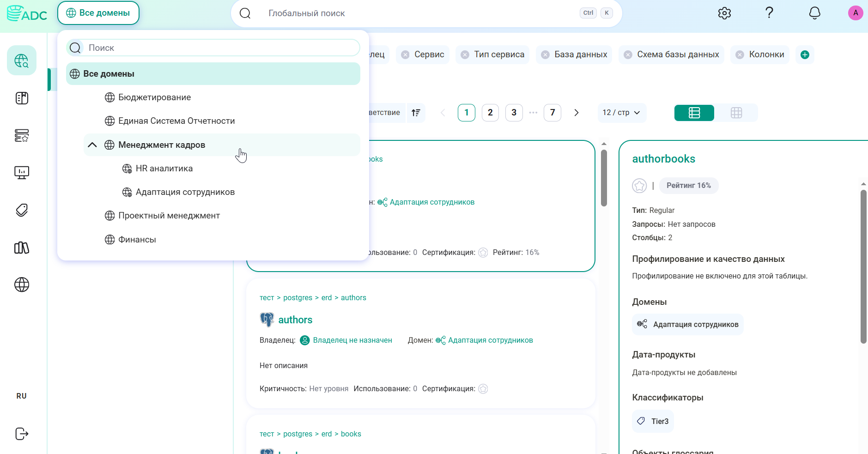
Task: Select Все домены in the list
Action: 213,74
